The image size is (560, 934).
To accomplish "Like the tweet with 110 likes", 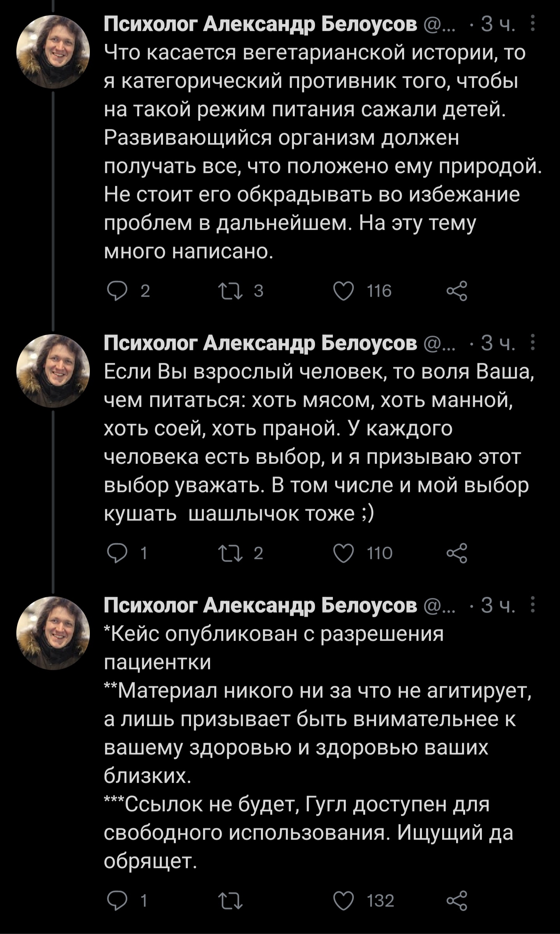I will tap(344, 553).
